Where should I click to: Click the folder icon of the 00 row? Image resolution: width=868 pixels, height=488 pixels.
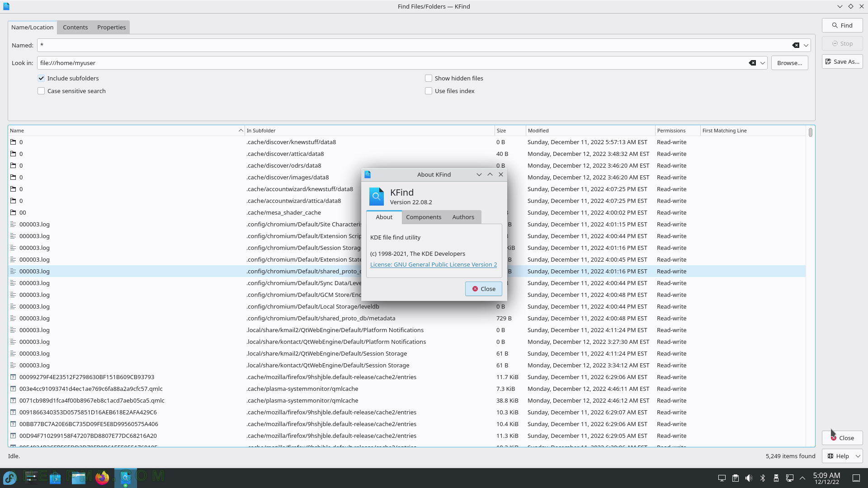click(14, 212)
